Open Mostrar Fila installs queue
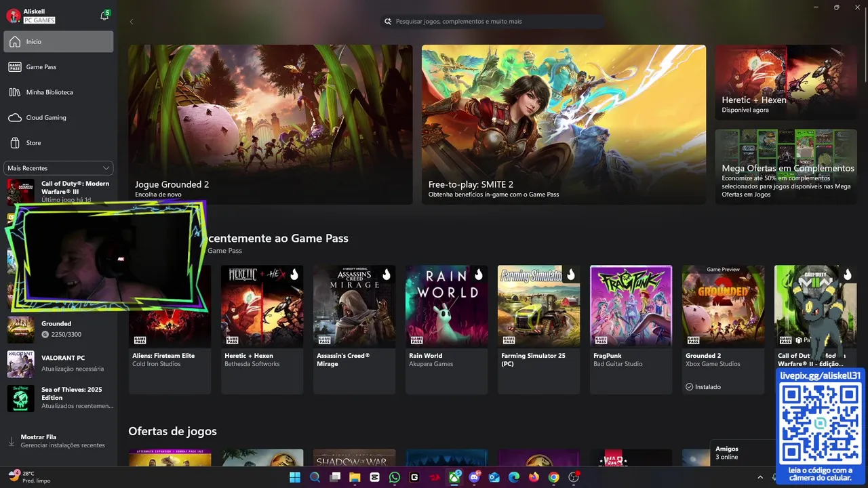Image resolution: width=868 pixels, height=488 pixels. click(58, 441)
